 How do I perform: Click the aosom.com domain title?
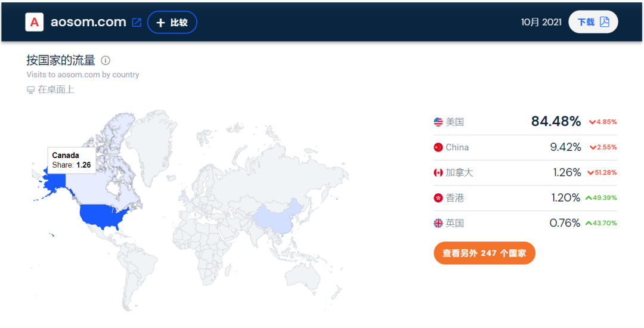(x=88, y=22)
